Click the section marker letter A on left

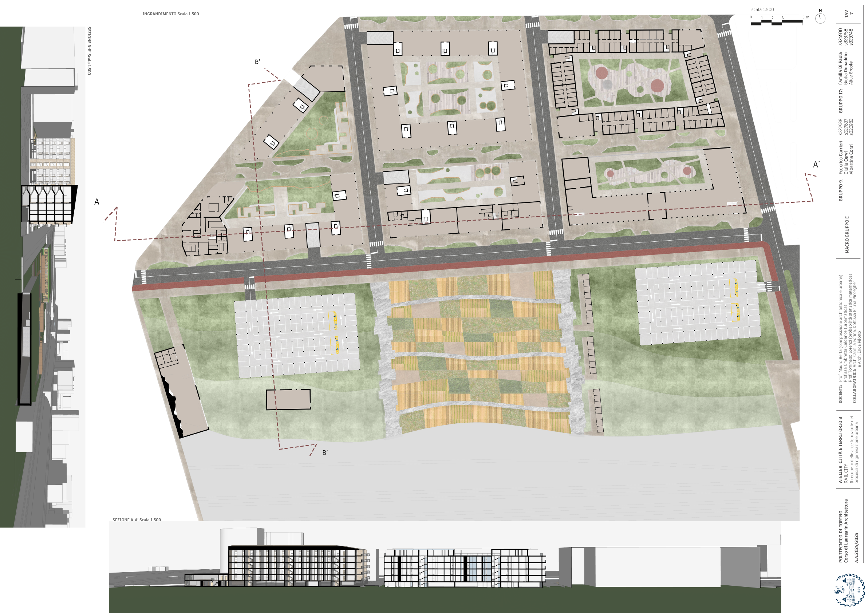coord(97,202)
